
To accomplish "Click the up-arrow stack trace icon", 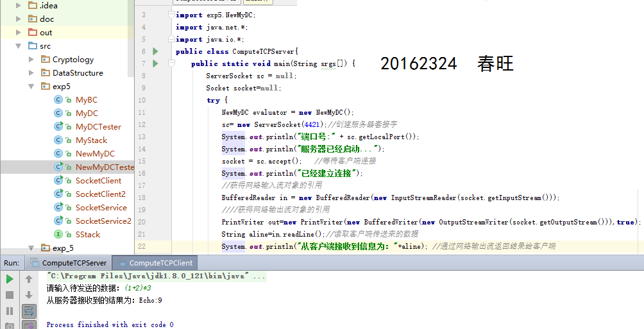I will tap(29, 280).
